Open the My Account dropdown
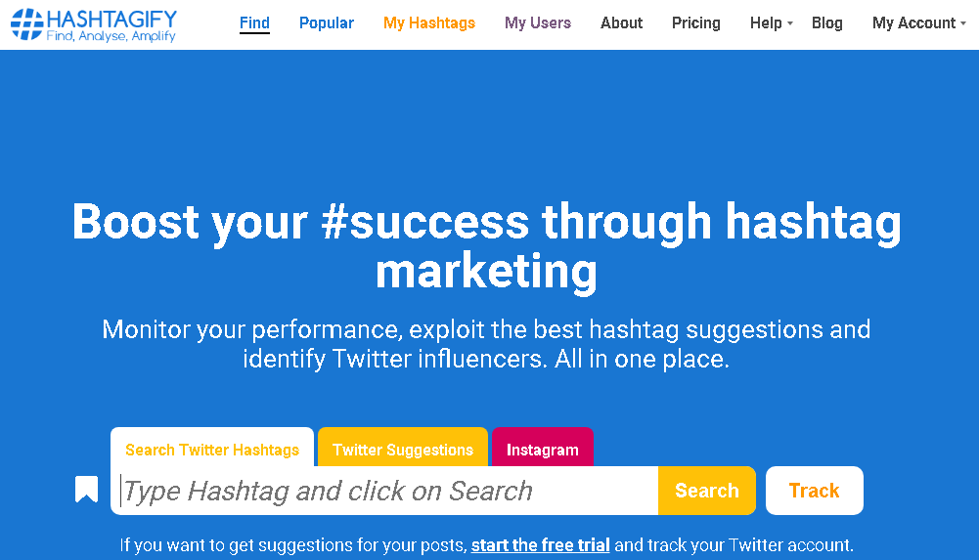 tap(918, 23)
